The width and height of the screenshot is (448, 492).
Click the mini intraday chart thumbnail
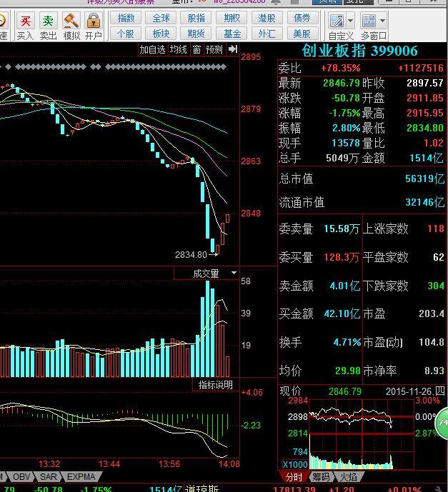[362, 434]
